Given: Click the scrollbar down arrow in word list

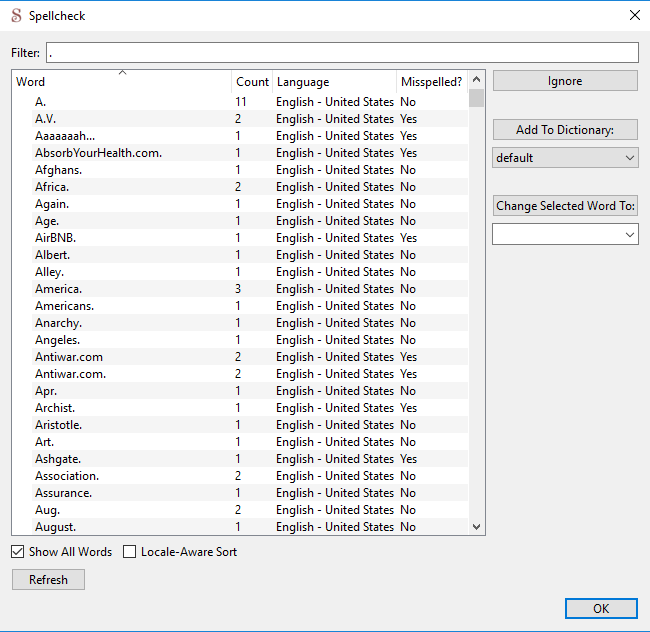Looking at the screenshot, I should pyautogui.click(x=476, y=527).
